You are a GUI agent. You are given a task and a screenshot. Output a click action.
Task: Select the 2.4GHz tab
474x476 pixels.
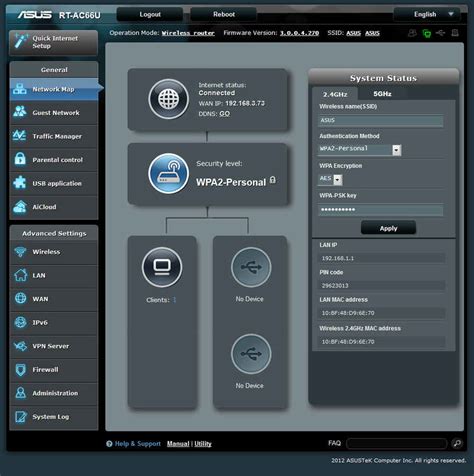pyautogui.click(x=335, y=94)
